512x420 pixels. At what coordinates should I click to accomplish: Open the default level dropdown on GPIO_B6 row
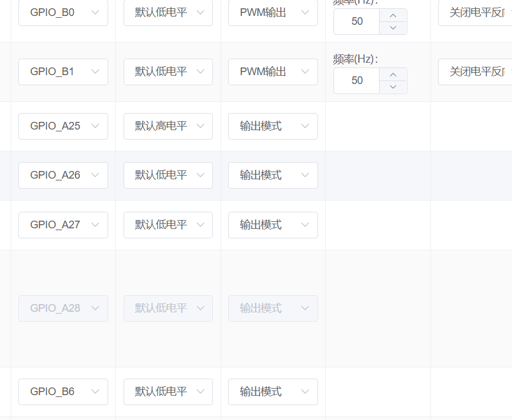point(168,392)
